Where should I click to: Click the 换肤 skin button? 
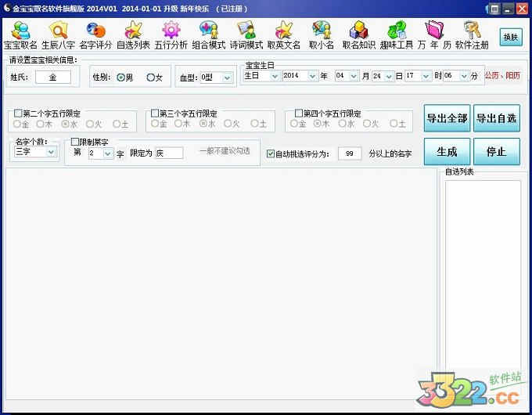[511, 37]
